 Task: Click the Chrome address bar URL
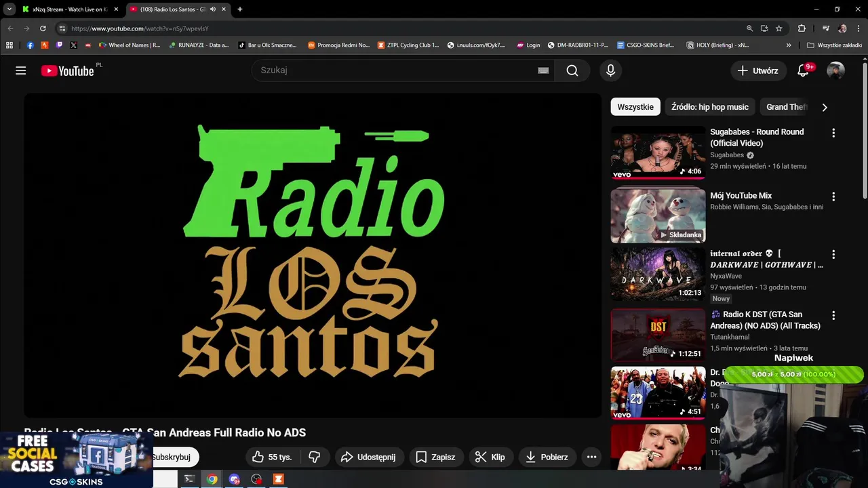coord(140,28)
